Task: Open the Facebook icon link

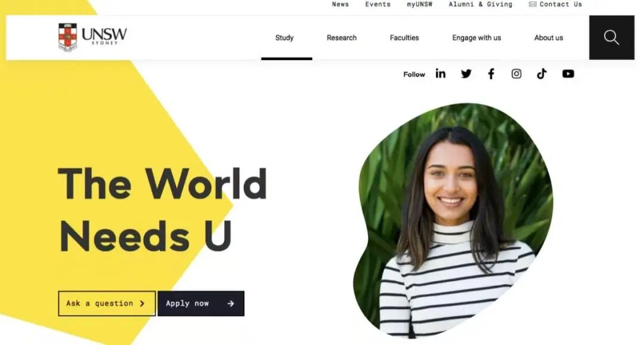Action: (x=491, y=73)
